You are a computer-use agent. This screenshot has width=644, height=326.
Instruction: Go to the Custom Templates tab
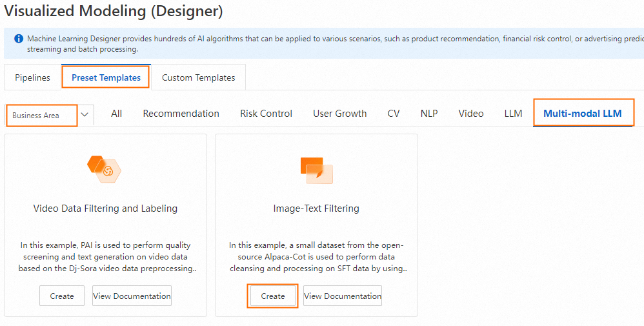pos(198,77)
